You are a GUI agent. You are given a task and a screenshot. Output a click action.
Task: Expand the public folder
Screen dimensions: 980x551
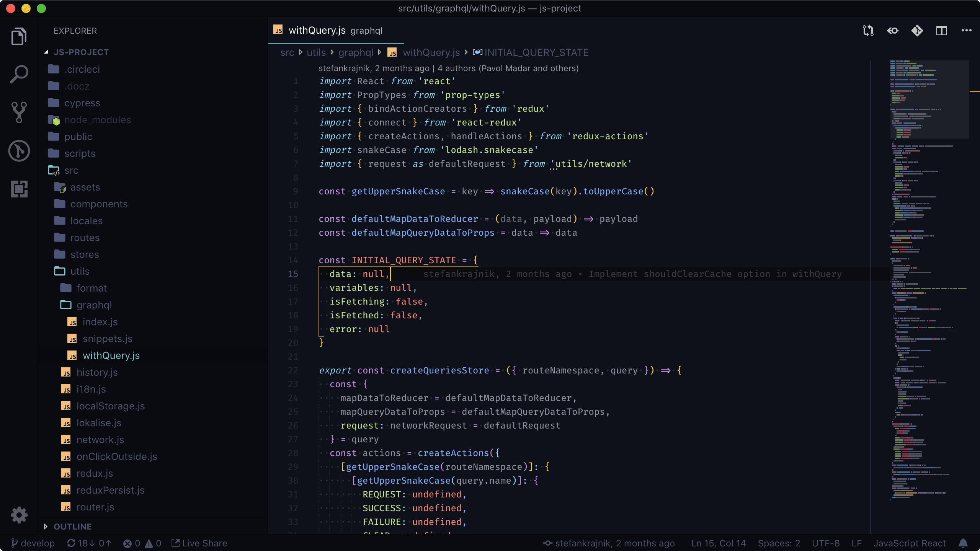[153, 137]
